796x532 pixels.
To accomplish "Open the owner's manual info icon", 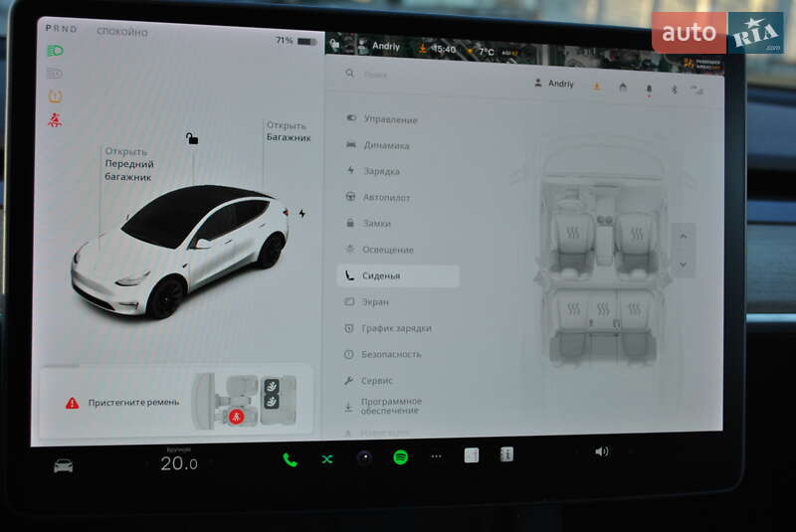I will [506, 454].
